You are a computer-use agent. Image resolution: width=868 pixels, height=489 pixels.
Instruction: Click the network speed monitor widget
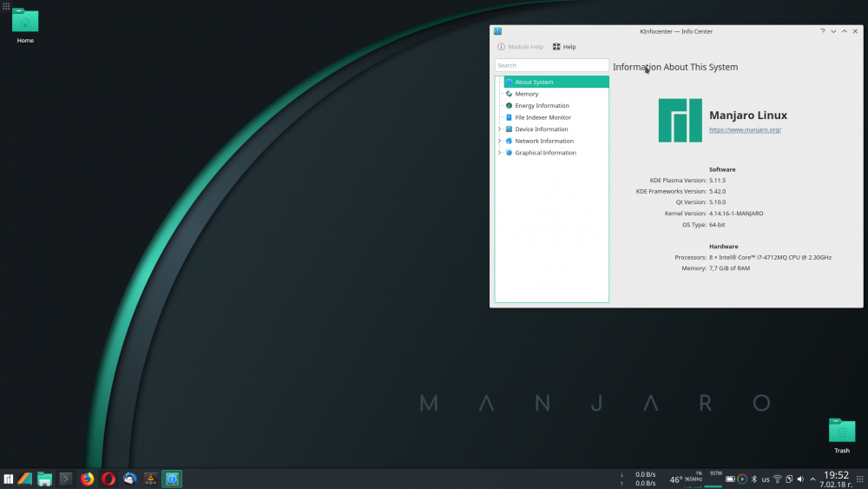638,479
